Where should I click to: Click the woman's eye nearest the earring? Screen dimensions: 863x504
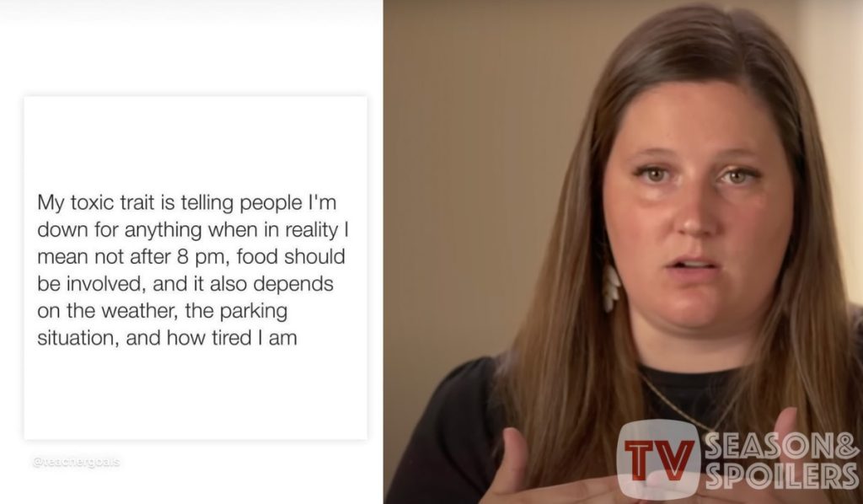pyautogui.click(x=654, y=174)
